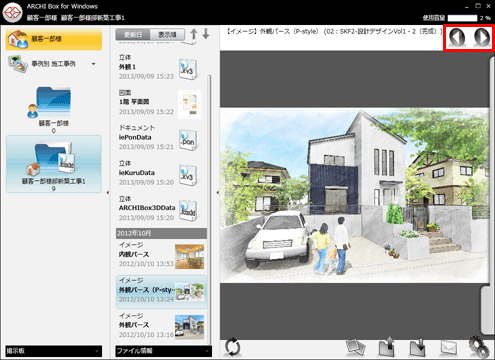This screenshot has height=360, width=495.
Task: Expand the 掲示板 panel
Action: [x=54, y=351]
